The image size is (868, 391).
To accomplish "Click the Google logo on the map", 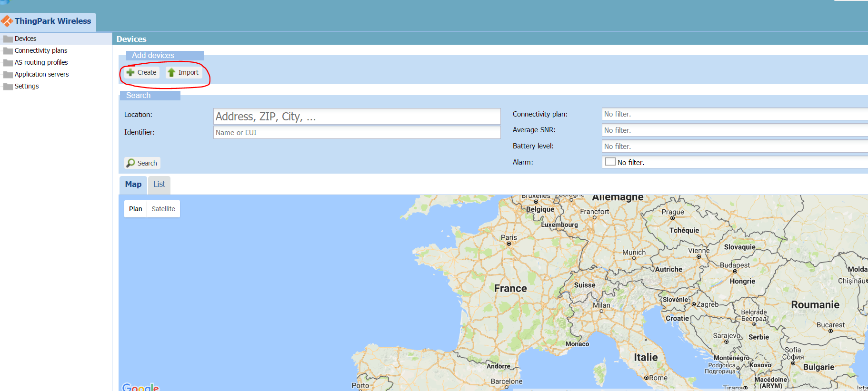I will [140, 387].
